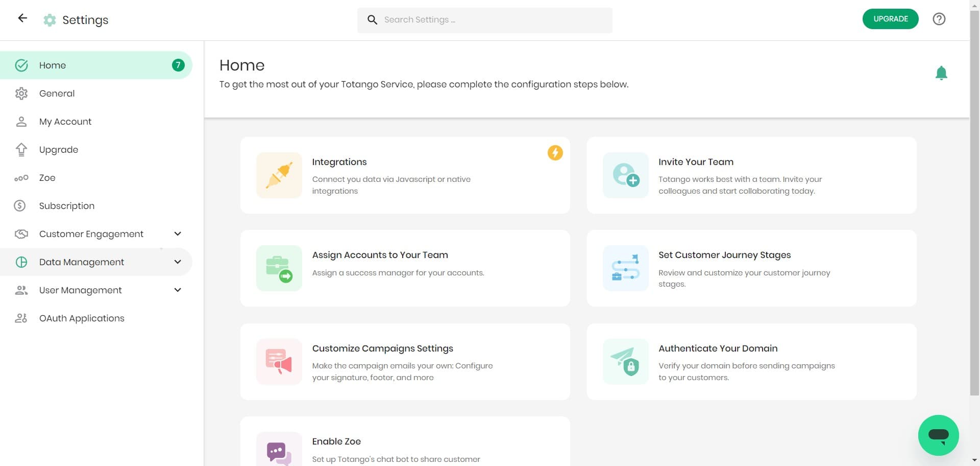The height and width of the screenshot is (466, 980).
Task: Click the notifications bell icon
Action: pyautogui.click(x=942, y=72)
